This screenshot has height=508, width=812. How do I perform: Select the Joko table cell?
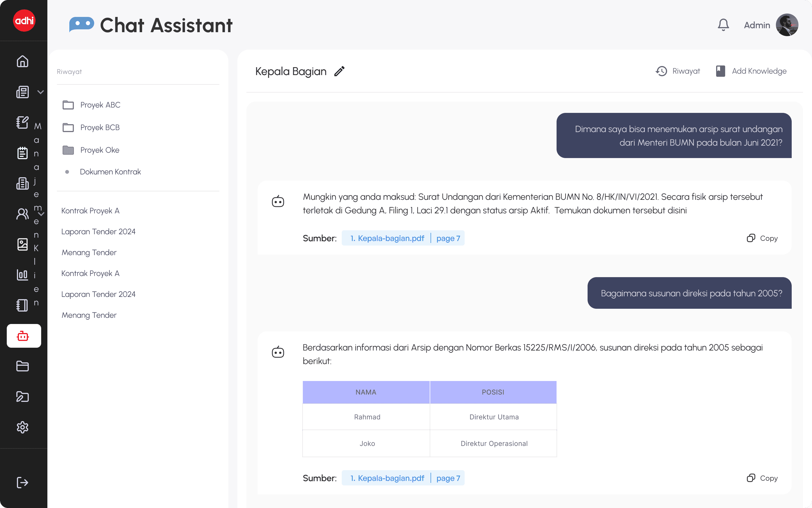pos(366,443)
